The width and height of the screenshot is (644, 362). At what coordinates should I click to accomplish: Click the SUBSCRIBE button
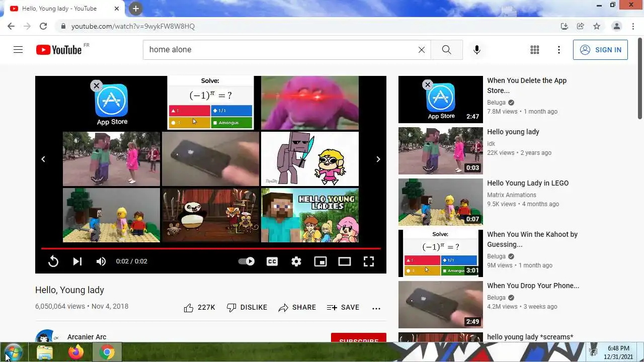[x=359, y=338]
